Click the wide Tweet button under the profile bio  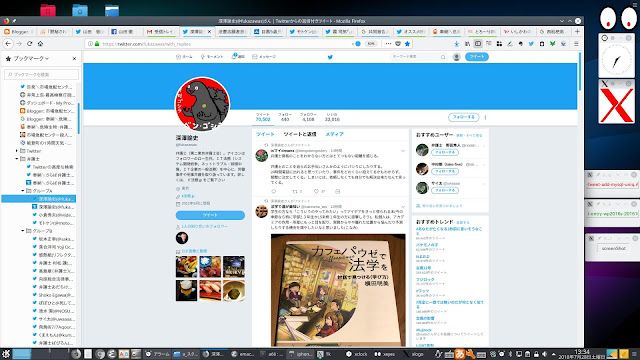210,215
